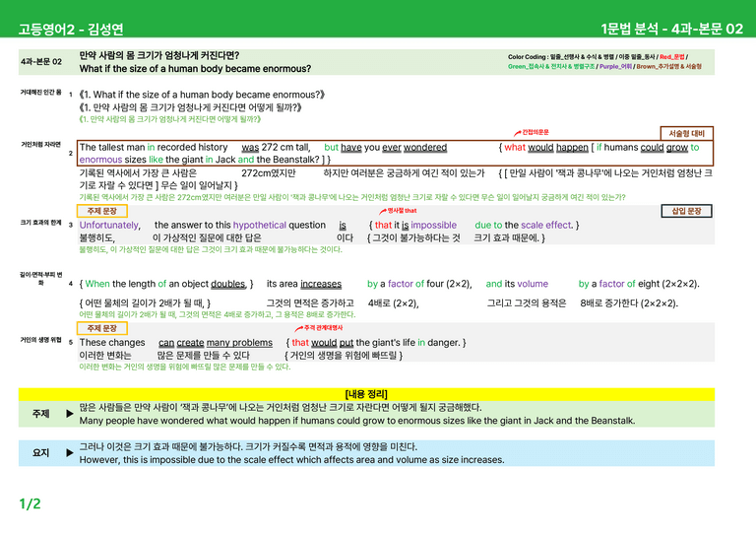Click the 주제 문장 tag above Unfortunately

pyautogui.click(x=102, y=211)
